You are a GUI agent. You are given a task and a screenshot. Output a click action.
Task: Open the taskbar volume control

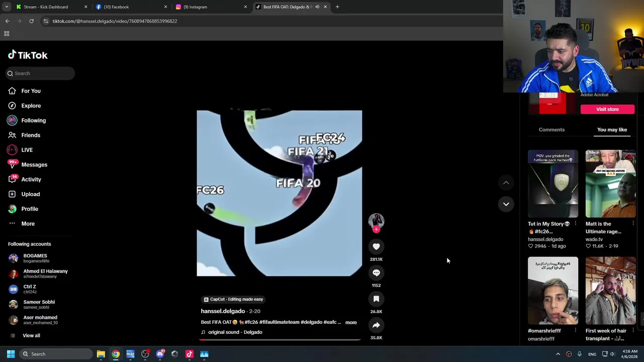(x=612, y=354)
